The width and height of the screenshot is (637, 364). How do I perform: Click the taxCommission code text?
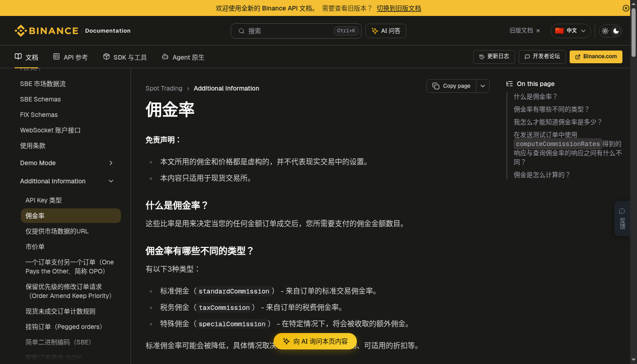tap(224, 308)
